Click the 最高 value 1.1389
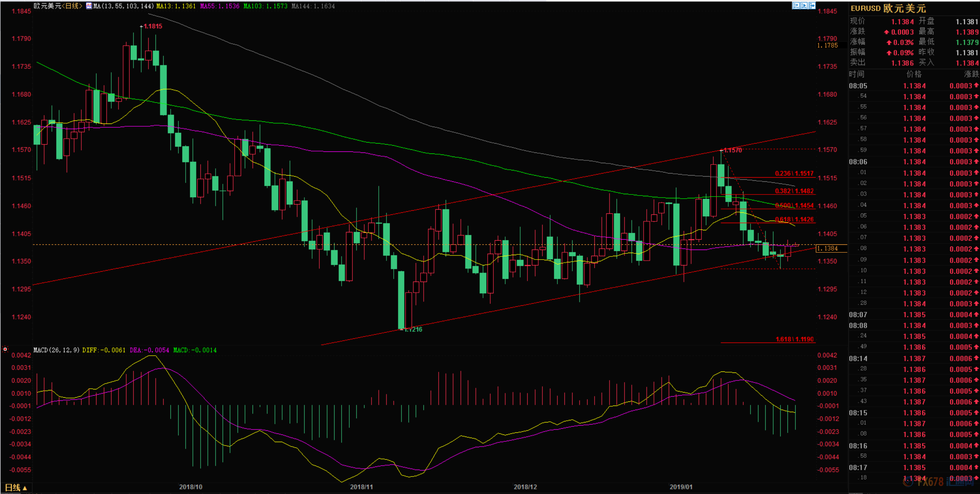The image size is (980, 494). point(967,32)
